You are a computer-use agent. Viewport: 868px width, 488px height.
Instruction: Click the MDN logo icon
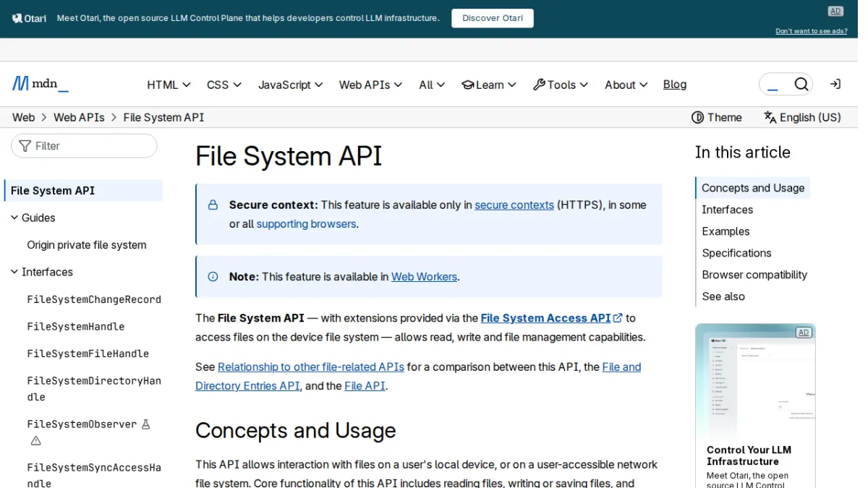coord(20,84)
